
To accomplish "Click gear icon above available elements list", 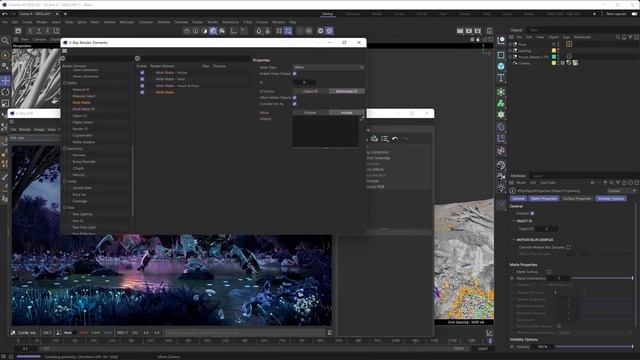I will pos(63,58).
